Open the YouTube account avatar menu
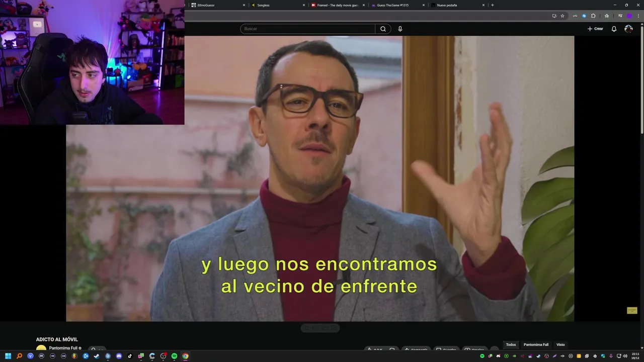 coord(628,29)
